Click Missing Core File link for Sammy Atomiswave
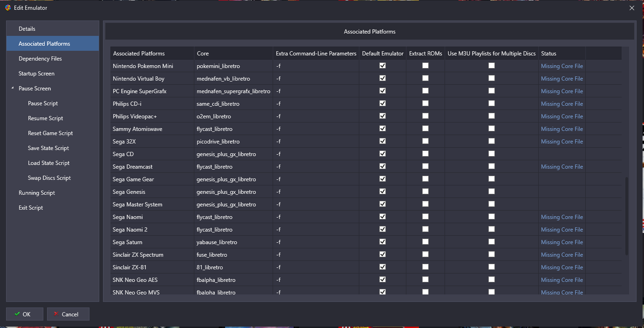644x328 pixels. tap(562, 129)
